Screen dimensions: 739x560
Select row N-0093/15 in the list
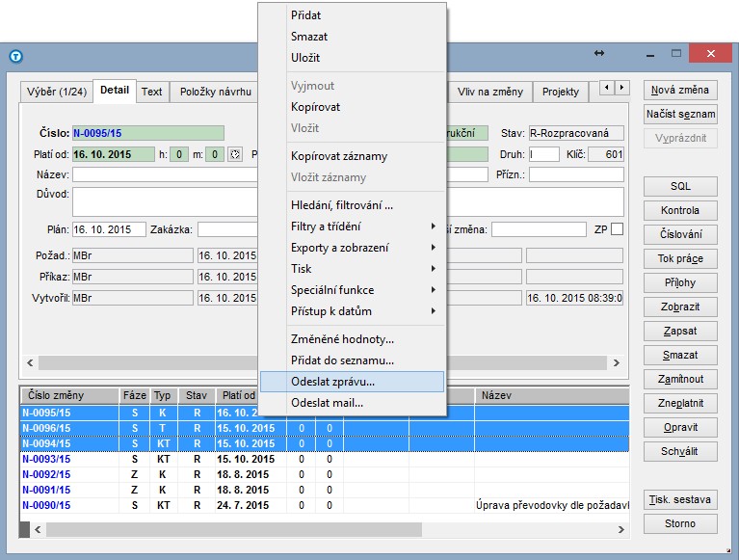pos(325,459)
